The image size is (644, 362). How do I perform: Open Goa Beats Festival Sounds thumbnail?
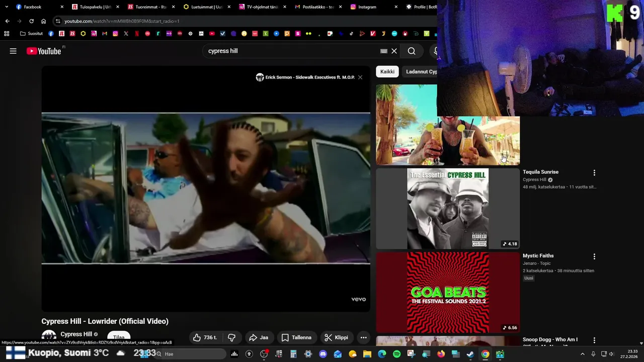[x=448, y=292]
